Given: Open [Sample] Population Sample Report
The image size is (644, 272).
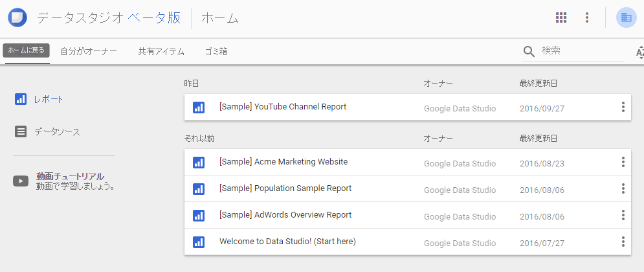Looking at the screenshot, I should [x=285, y=188].
